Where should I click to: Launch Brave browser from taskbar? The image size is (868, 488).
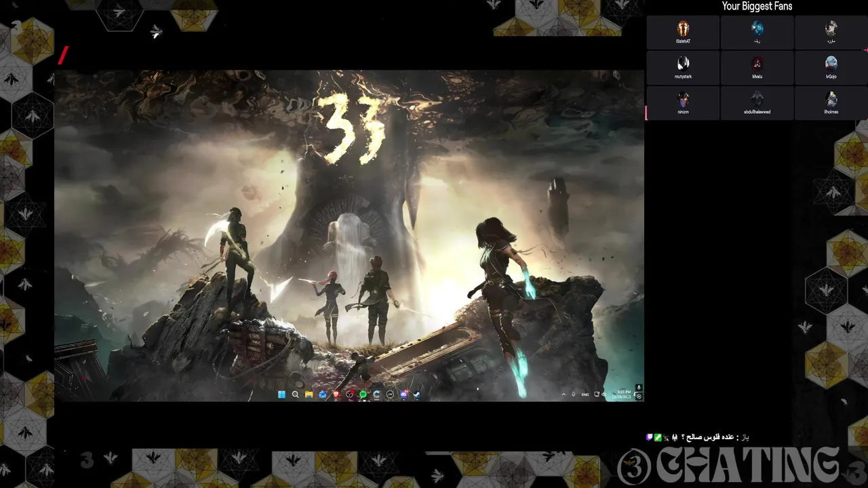coord(336,394)
